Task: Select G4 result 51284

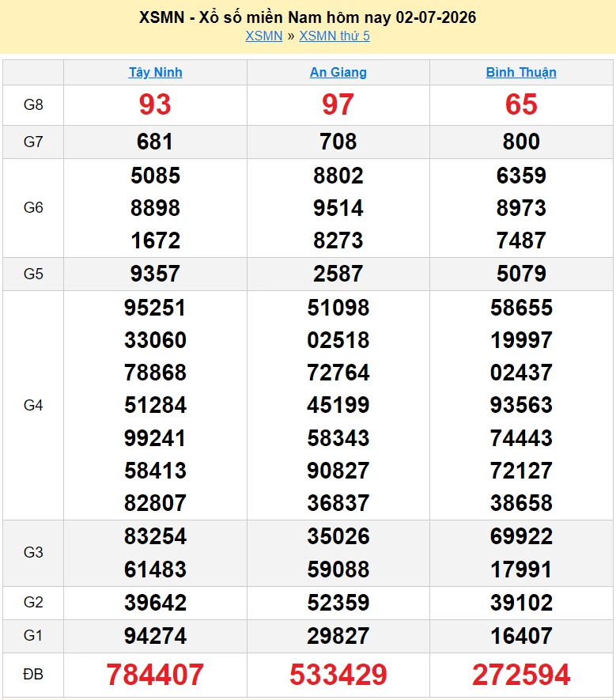Action: click(x=155, y=405)
